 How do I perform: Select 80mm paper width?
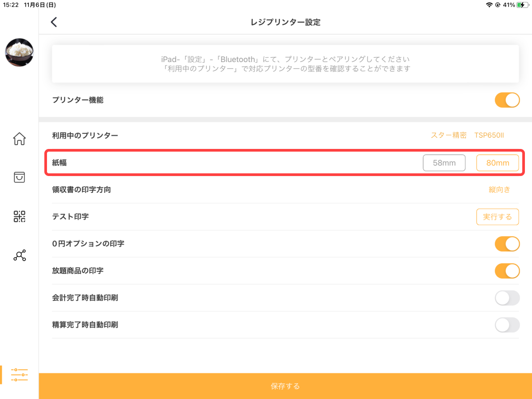497,163
